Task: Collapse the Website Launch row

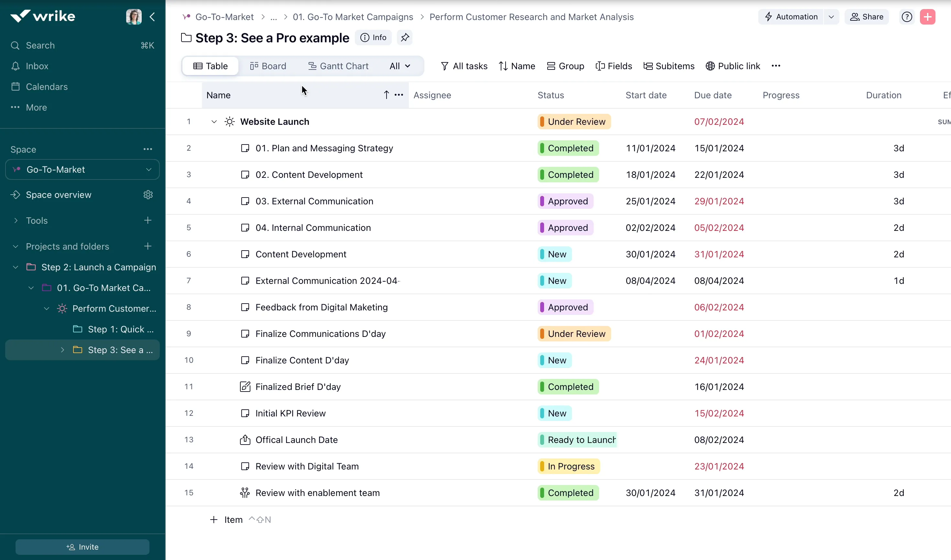Action: (214, 122)
